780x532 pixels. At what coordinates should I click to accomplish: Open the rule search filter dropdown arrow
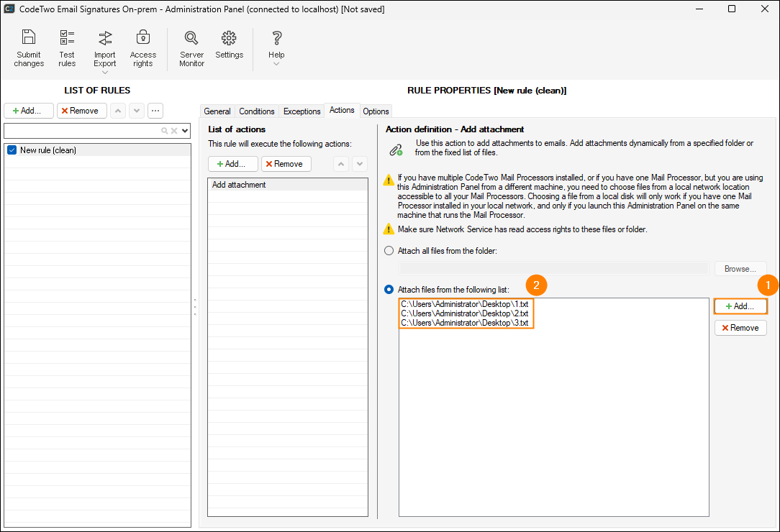tap(186, 131)
